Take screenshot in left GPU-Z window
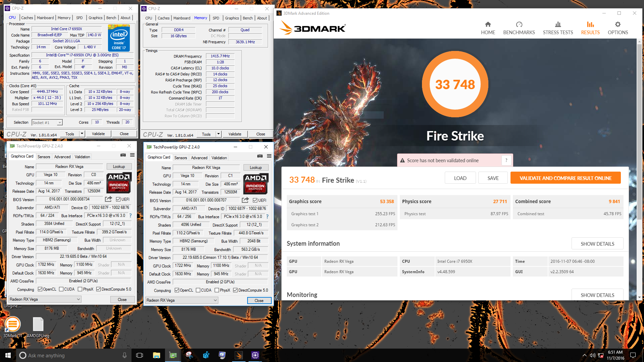The image size is (644, 362). click(x=123, y=155)
